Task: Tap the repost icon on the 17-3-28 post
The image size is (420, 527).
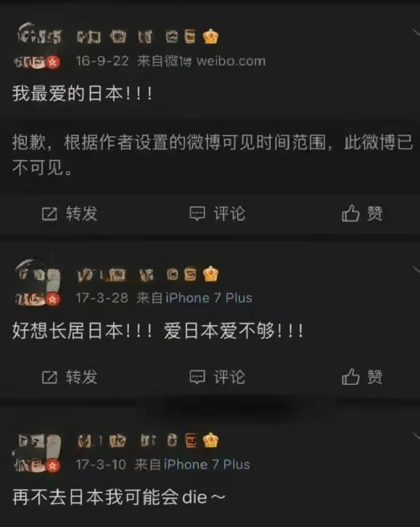Action: point(49,377)
